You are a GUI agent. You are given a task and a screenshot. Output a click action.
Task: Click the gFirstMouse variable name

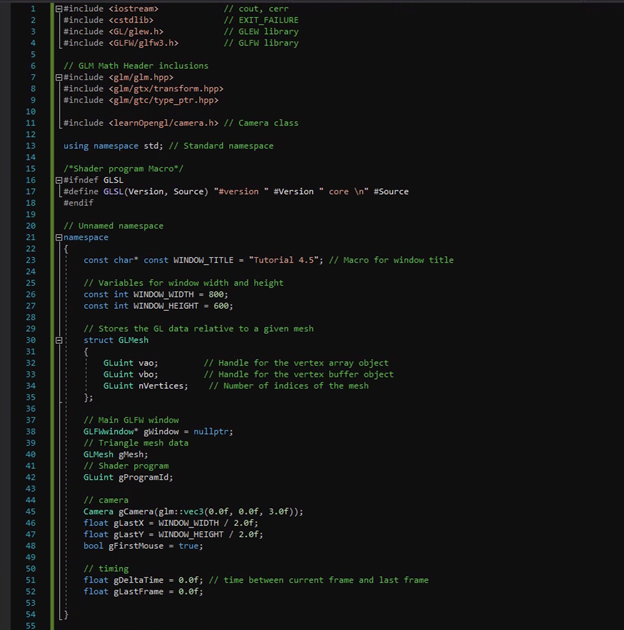(x=136, y=546)
